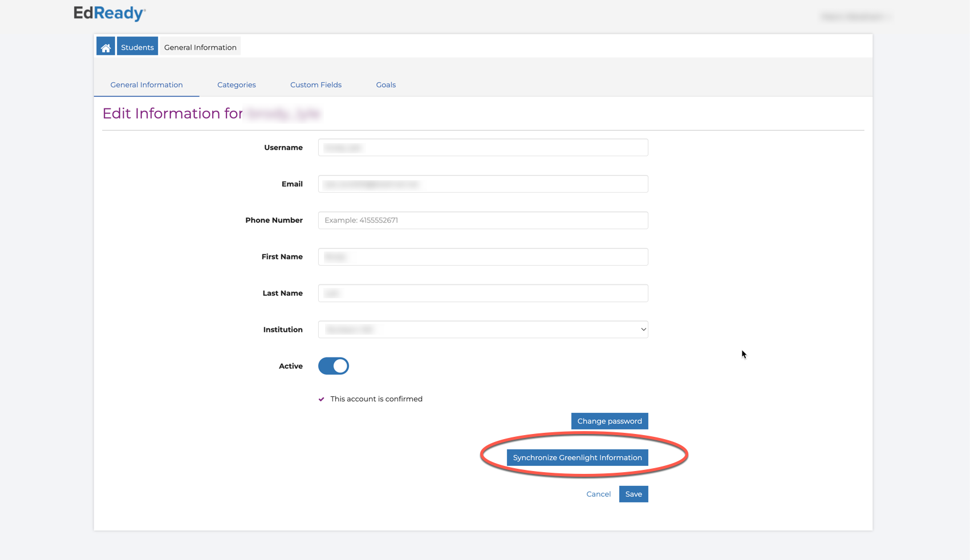Click the Change password button
This screenshot has height=560, width=970.
click(x=609, y=421)
